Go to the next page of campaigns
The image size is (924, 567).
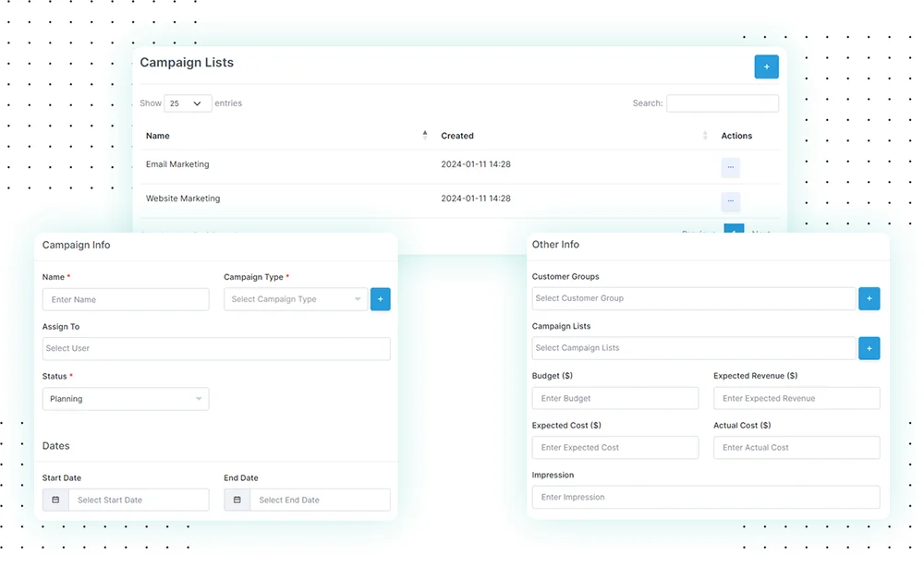[x=760, y=233]
